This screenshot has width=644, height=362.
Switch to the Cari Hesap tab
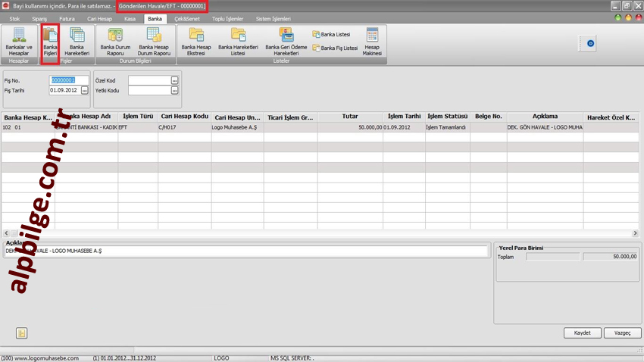(99, 19)
